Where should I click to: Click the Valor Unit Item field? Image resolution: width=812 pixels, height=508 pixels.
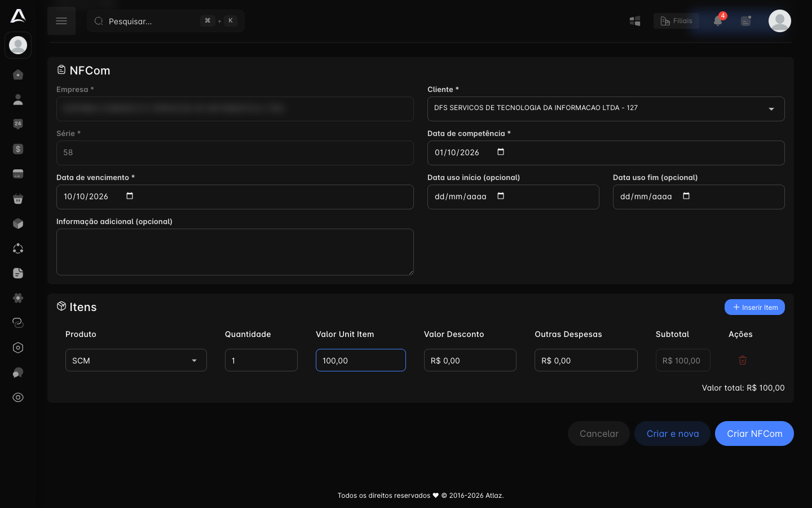click(361, 360)
